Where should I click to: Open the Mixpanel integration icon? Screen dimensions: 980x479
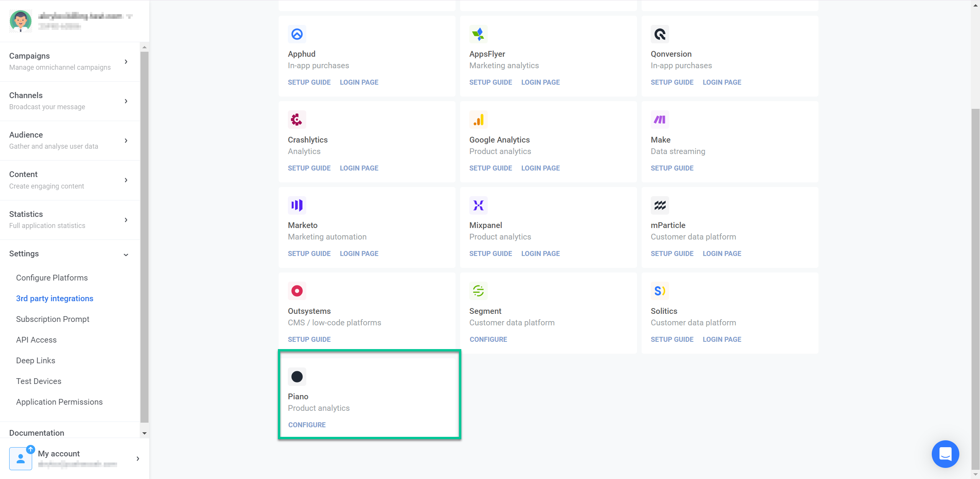coord(479,205)
